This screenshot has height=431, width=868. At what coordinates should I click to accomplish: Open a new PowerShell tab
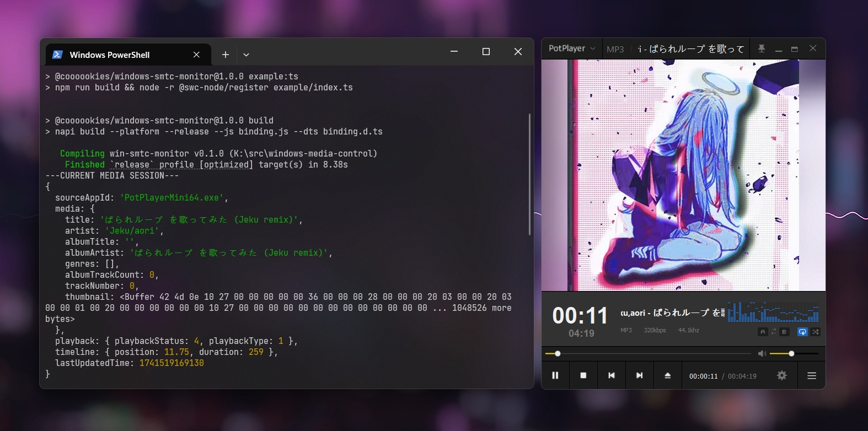(226, 55)
